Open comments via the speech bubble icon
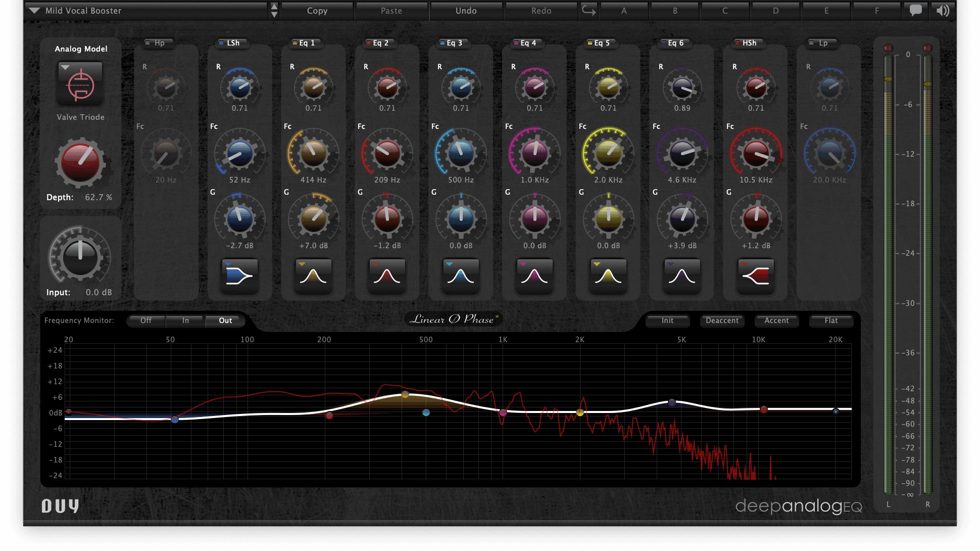Image resolution: width=980 pixels, height=551 pixels. tap(915, 10)
